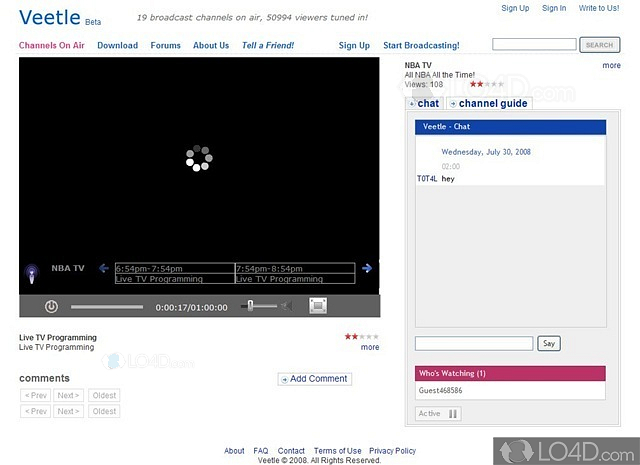Open Channels On Air menu
This screenshot has height=465, width=640.
53,45
